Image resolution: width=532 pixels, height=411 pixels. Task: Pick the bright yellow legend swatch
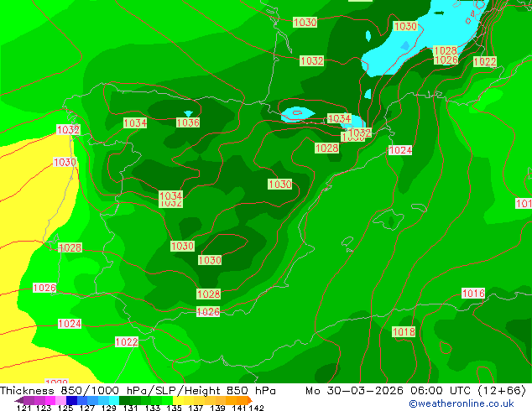click(178, 400)
